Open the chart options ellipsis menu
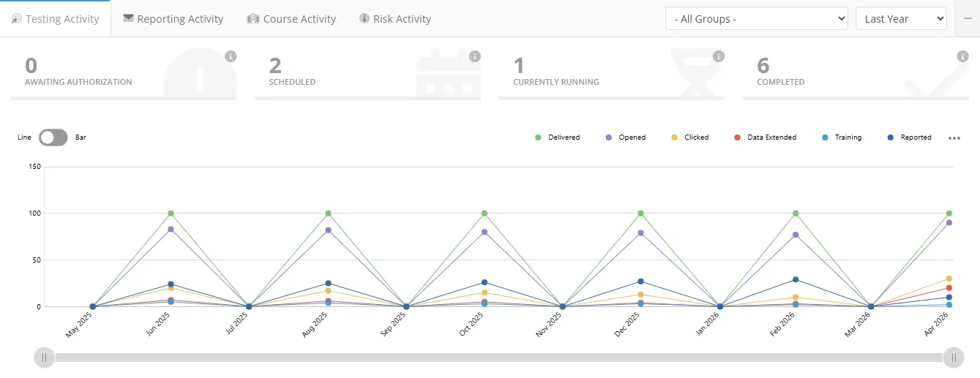Screen dimensions: 980x378 pos(954,138)
